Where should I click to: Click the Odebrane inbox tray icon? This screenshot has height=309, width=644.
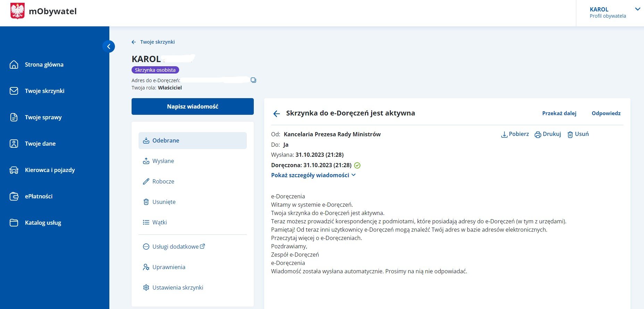[x=146, y=140]
